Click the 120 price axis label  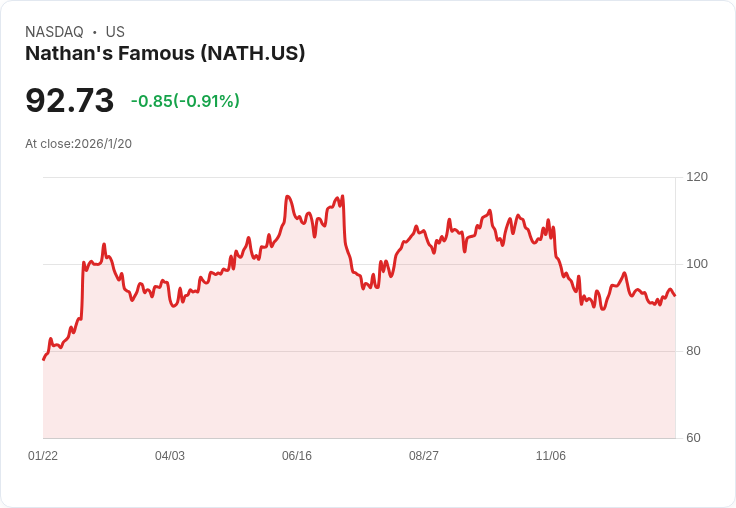pos(697,177)
